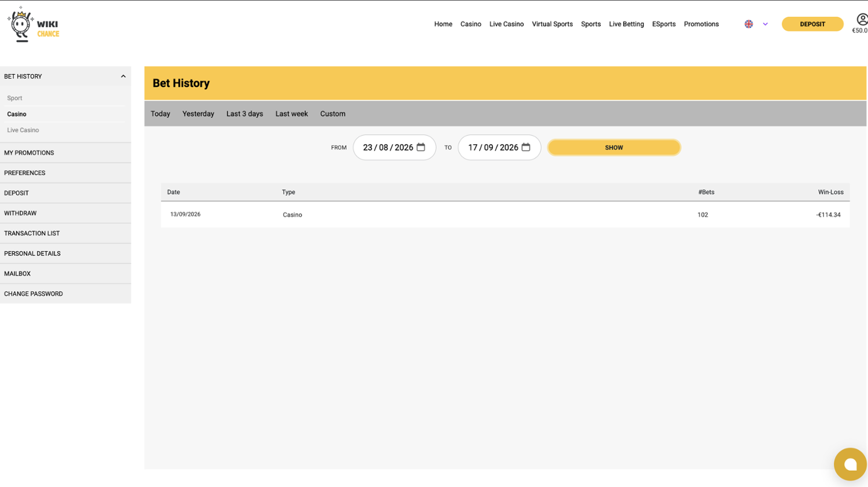Click the Show button
The height and width of the screenshot is (487, 868).
[x=614, y=148]
